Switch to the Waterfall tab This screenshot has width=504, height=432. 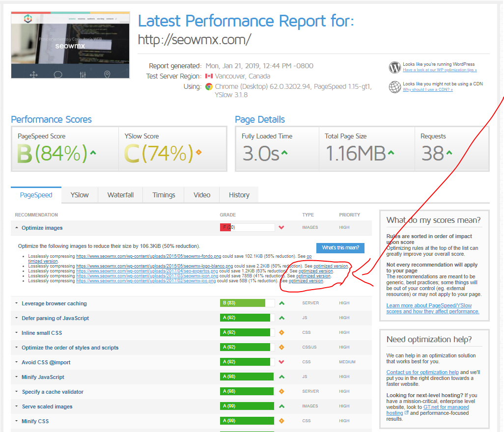coord(120,195)
